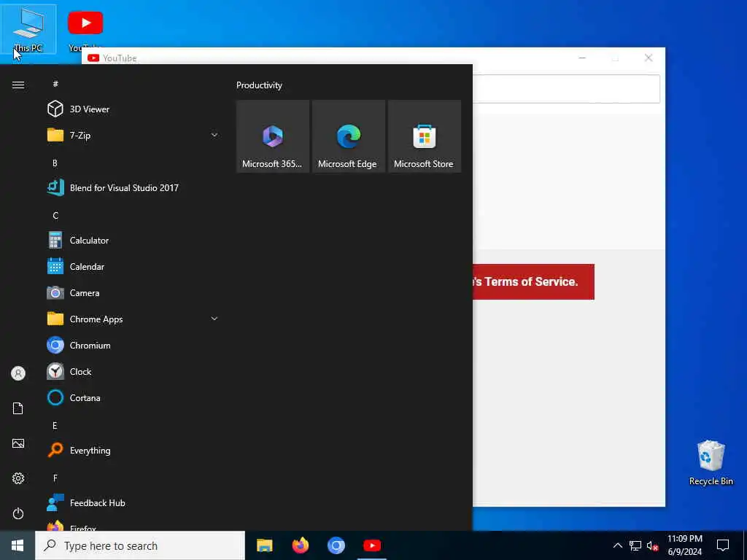Close the YouTube window

649,58
